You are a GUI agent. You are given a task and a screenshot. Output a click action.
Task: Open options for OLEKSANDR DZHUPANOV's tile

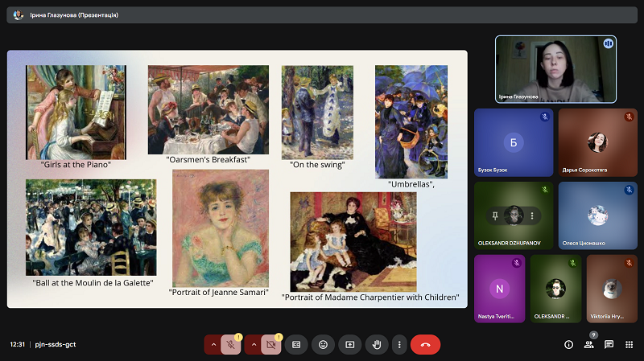point(532,215)
